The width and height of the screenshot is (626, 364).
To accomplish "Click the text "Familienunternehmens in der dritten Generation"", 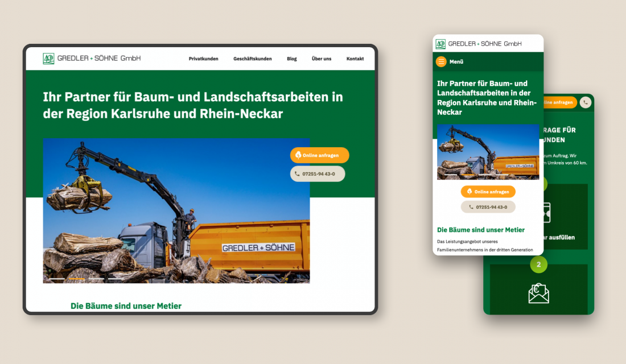I will (x=485, y=250).
